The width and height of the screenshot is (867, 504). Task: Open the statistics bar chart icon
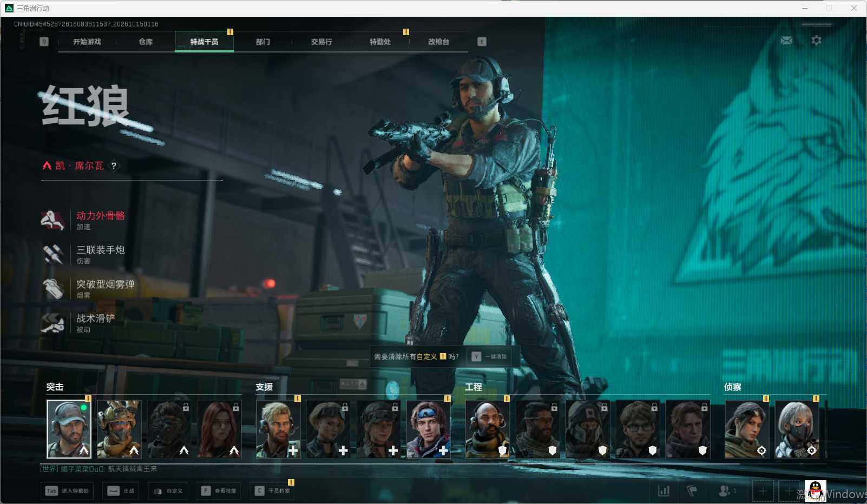pyautogui.click(x=664, y=490)
